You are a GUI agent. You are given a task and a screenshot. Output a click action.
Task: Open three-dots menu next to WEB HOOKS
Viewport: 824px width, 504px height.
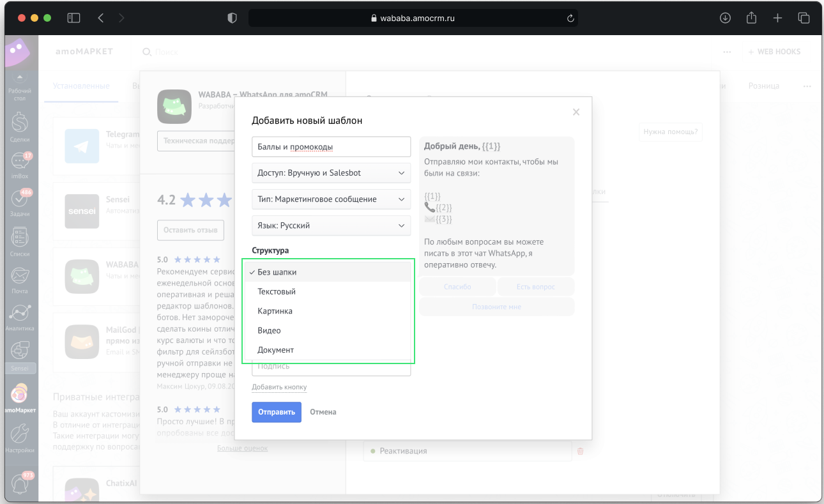pyautogui.click(x=727, y=52)
